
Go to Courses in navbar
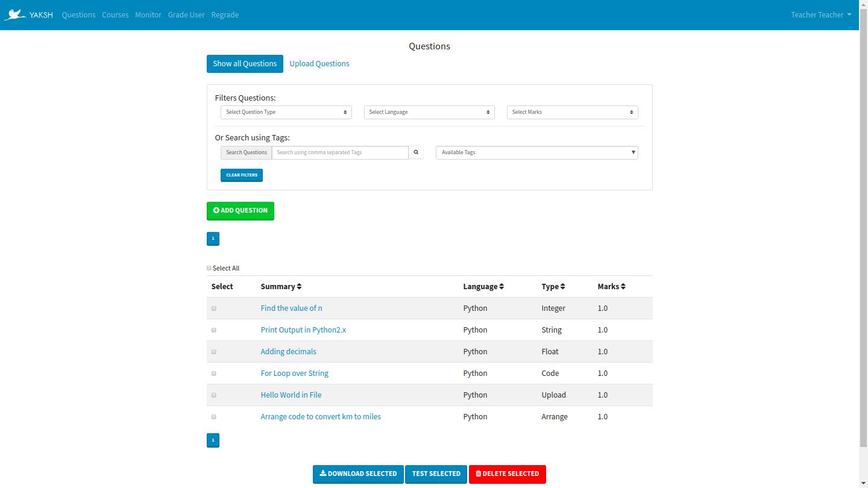[115, 14]
